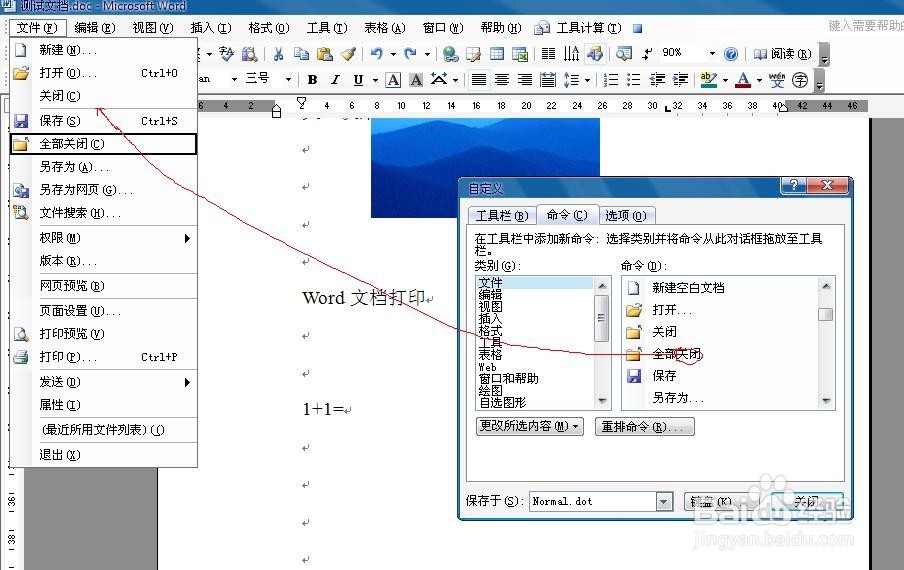Show or hide formatting marks icon
The width and height of the screenshot is (904, 570).
(x=647, y=54)
